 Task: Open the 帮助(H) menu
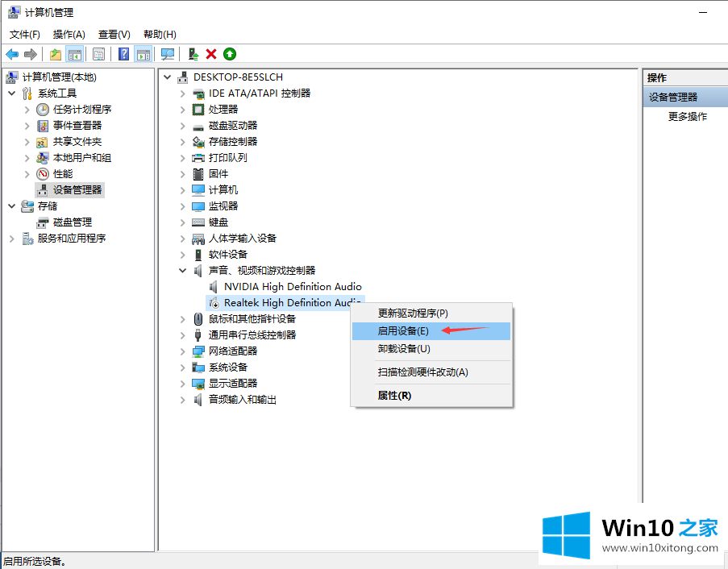tap(160, 35)
